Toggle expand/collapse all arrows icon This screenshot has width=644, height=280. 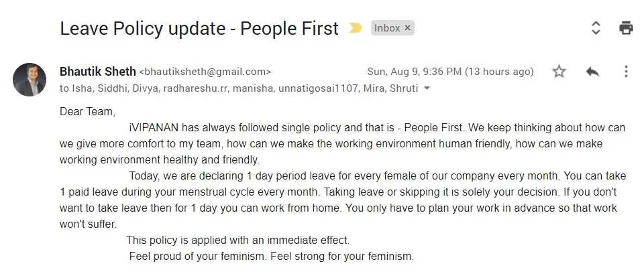coord(596,28)
